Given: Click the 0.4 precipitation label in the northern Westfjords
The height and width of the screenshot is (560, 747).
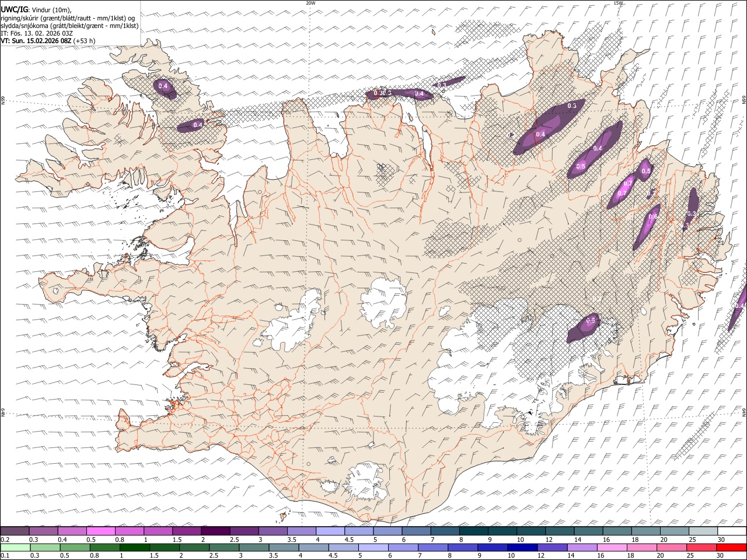Looking at the screenshot, I should pyautogui.click(x=163, y=86).
